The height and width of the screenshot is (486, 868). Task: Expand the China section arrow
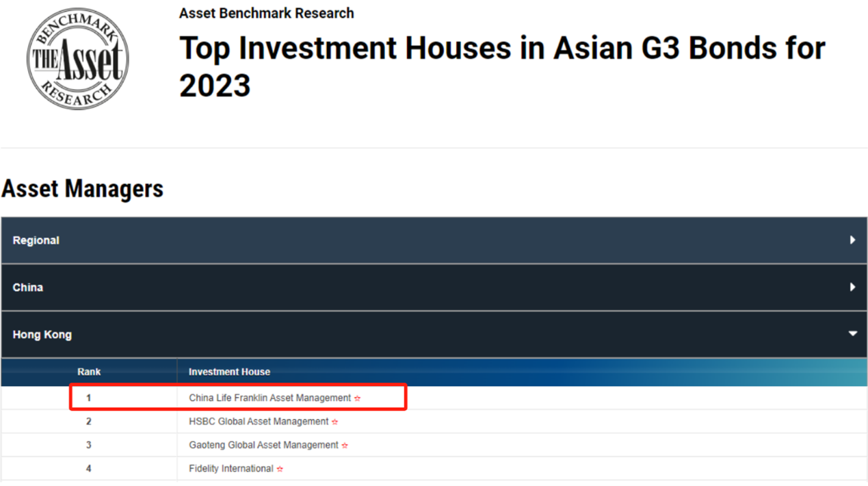pyautogui.click(x=852, y=287)
